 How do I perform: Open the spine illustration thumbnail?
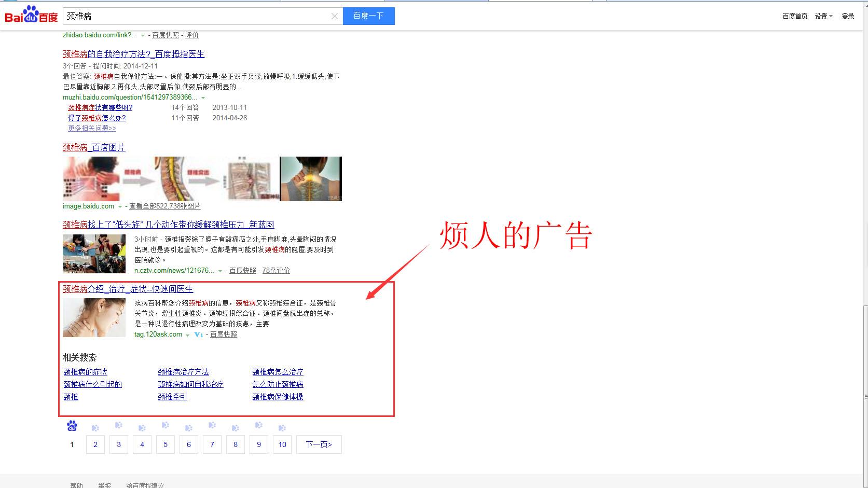(176, 179)
